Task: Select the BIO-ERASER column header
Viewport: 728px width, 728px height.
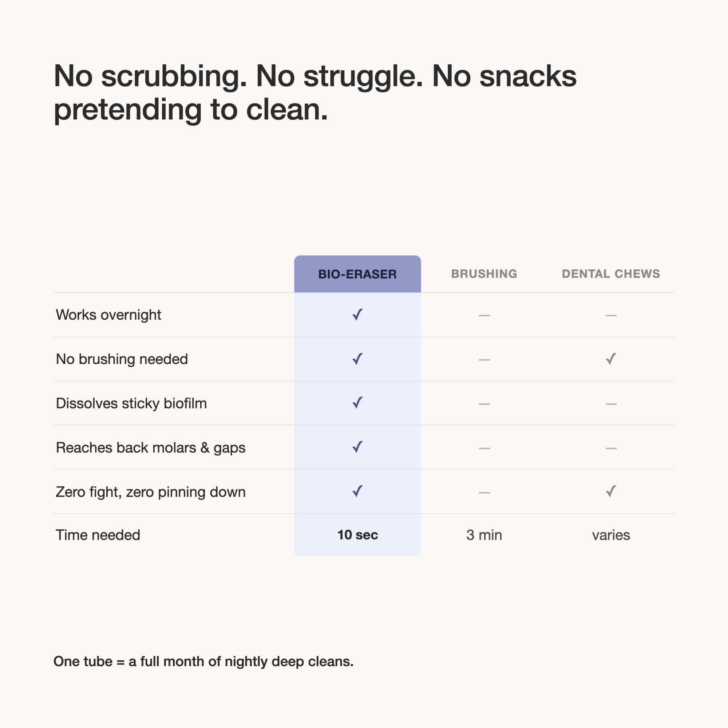Action: (357, 274)
